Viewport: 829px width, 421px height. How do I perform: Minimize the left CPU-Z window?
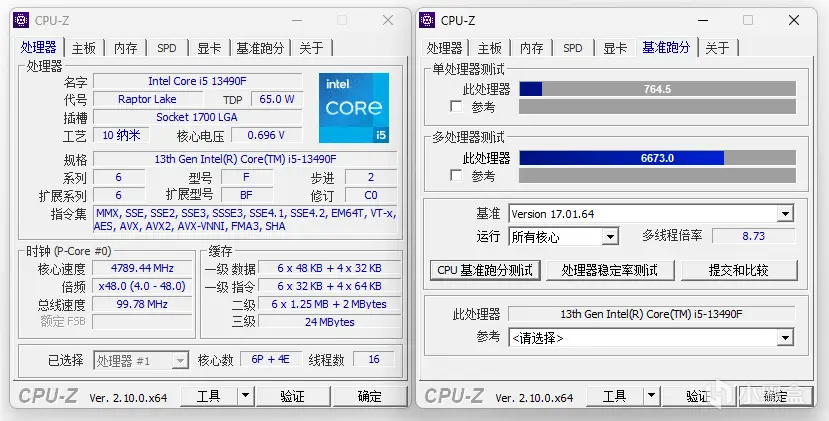297,21
